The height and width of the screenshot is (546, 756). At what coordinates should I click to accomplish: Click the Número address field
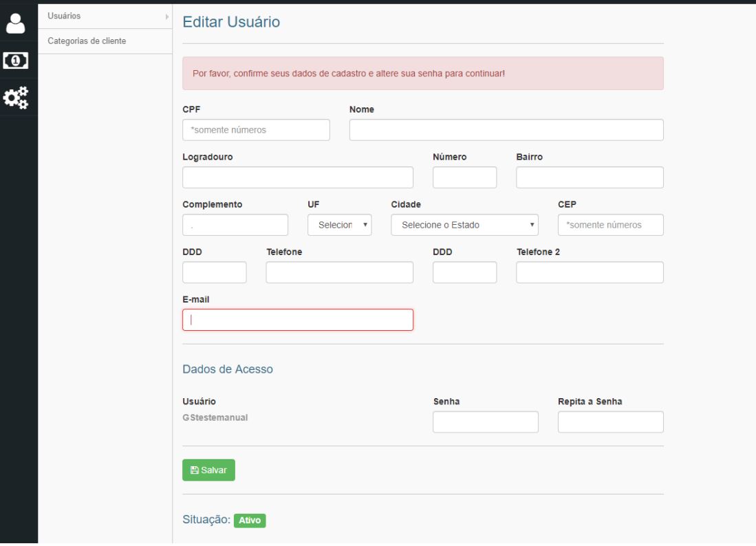(464, 177)
